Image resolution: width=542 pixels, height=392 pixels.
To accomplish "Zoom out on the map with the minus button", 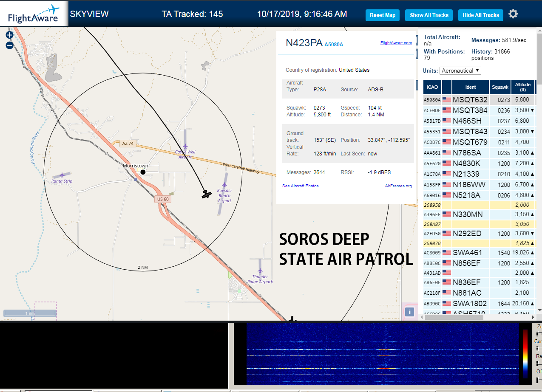I will (x=9, y=45).
